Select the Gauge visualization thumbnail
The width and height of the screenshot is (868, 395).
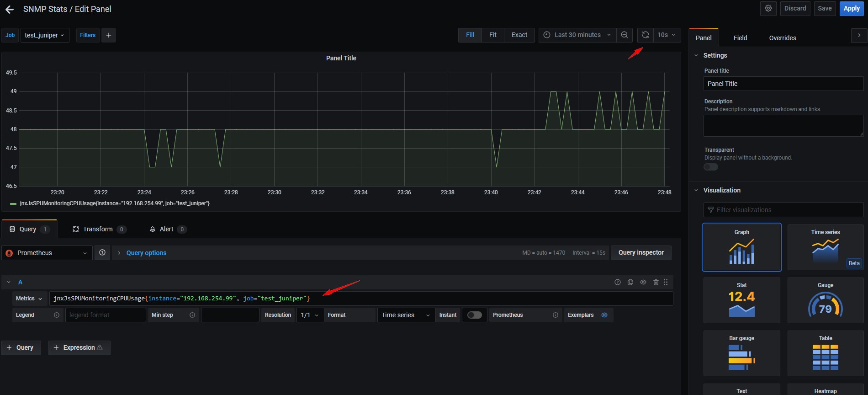click(x=825, y=300)
